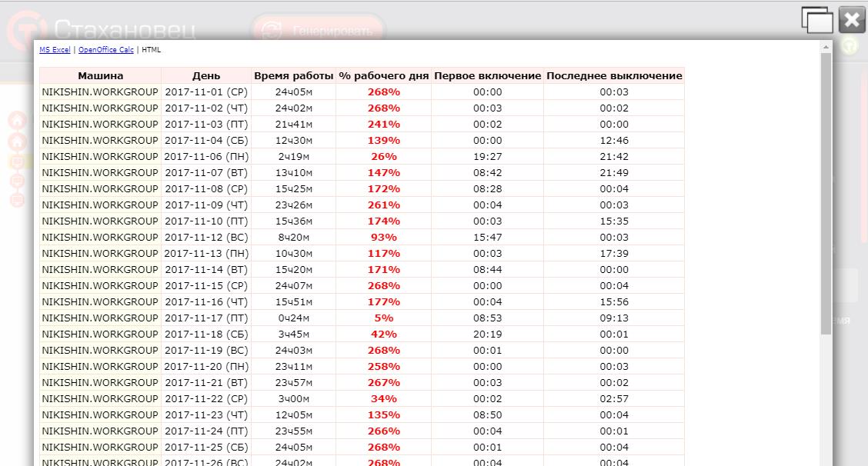Open the MS Excel export link
The width and height of the screenshot is (868, 466).
[x=55, y=50]
